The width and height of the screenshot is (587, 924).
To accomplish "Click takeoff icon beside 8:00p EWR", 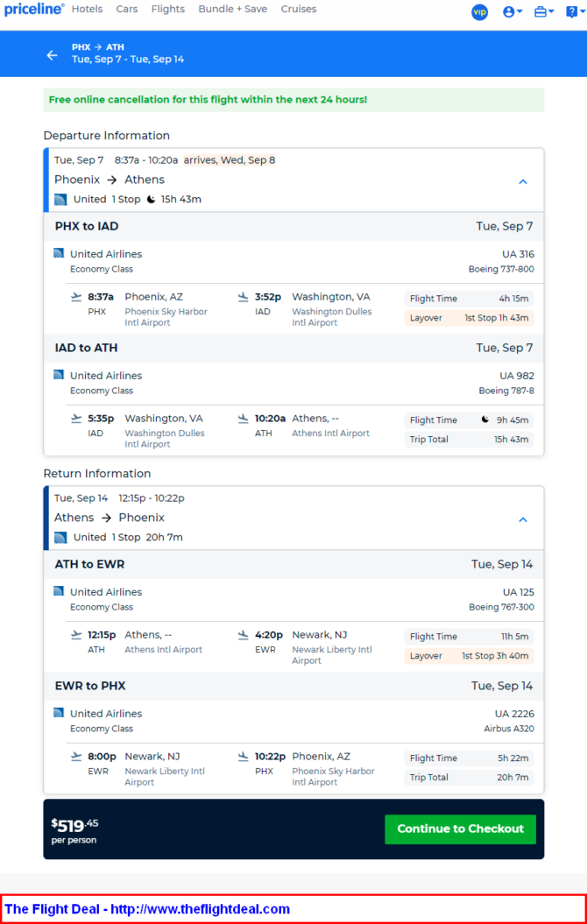I will 76,756.
